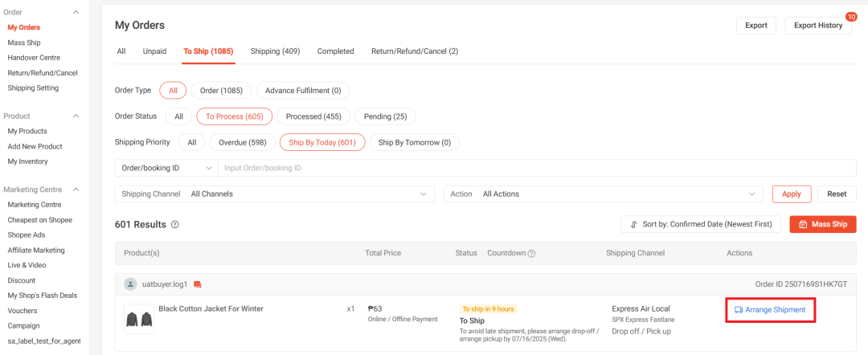Image resolution: width=868 pixels, height=355 pixels.
Task: Click the buyer avatar icon for uatbuyer.log1
Action: click(130, 284)
